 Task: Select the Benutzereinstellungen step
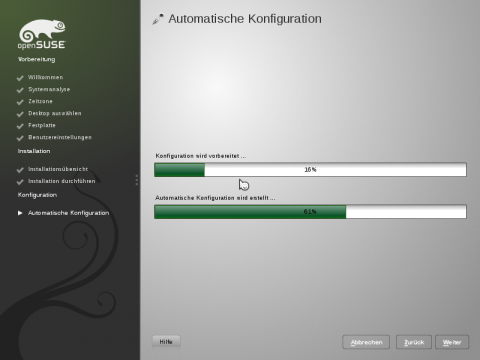[60, 137]
